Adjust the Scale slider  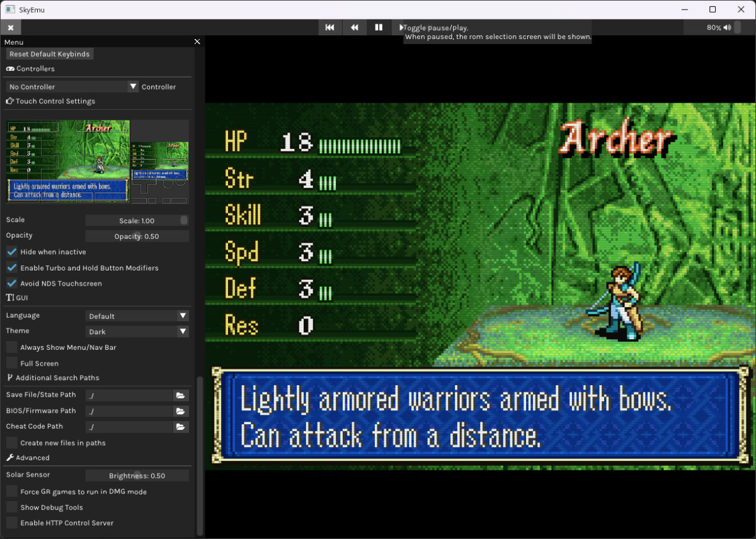[137, 221]
